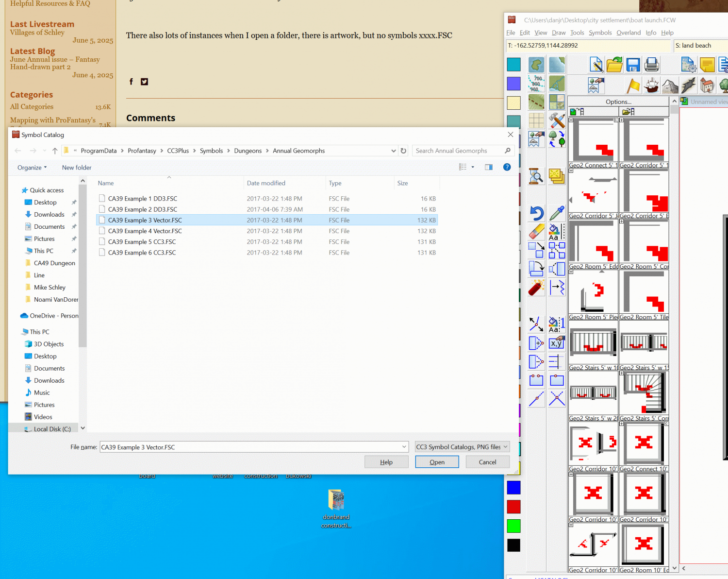
Task: Open the Draw menu
Action: click(559, 33)
